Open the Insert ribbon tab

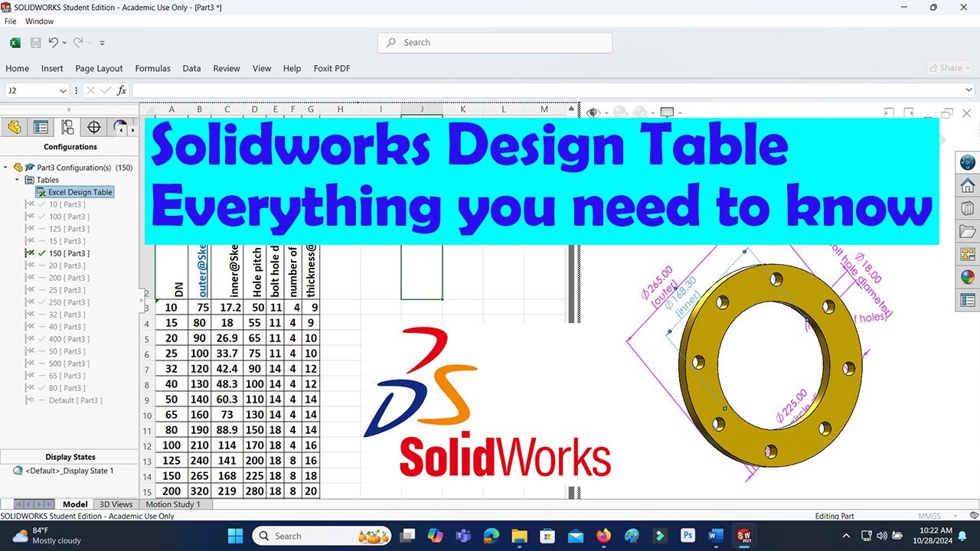pos(52,68)
